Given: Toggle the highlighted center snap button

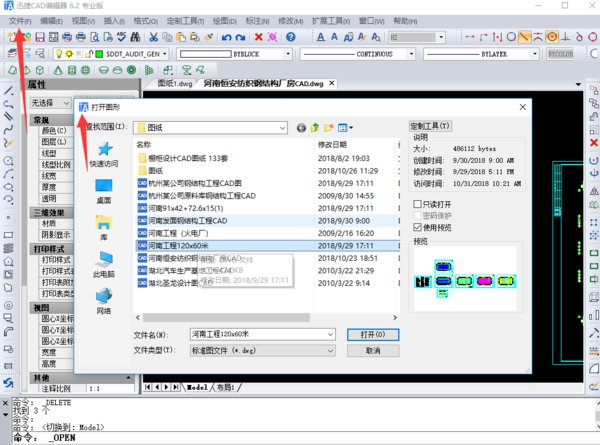Looking at the screenshot, I should click(x=552, y=37).
